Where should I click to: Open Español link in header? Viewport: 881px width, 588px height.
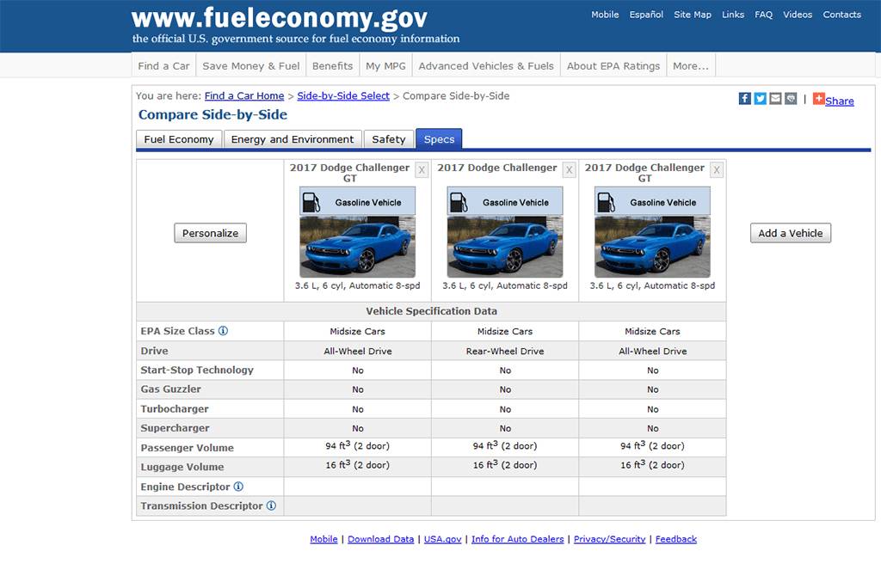tap(646, 15)
